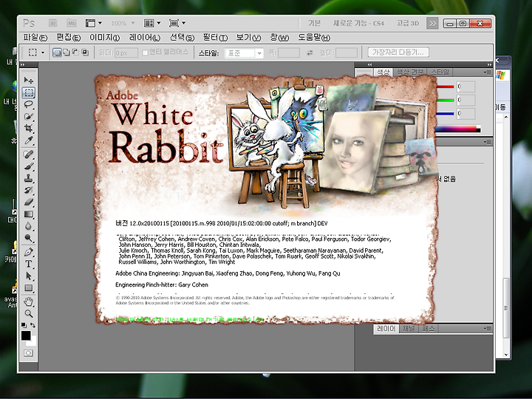Select the Dodge tool
This screenshot has height=399, width=532.
coord(29,238)
